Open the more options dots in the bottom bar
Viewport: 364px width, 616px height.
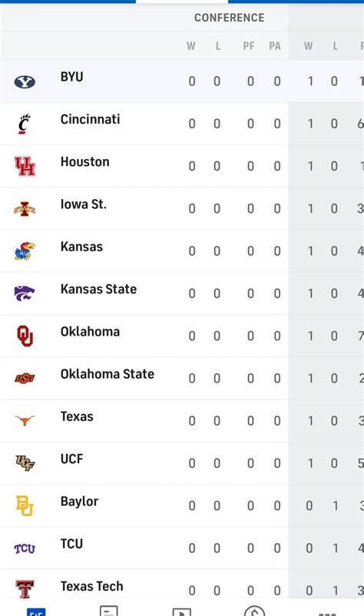pos(327,614)
